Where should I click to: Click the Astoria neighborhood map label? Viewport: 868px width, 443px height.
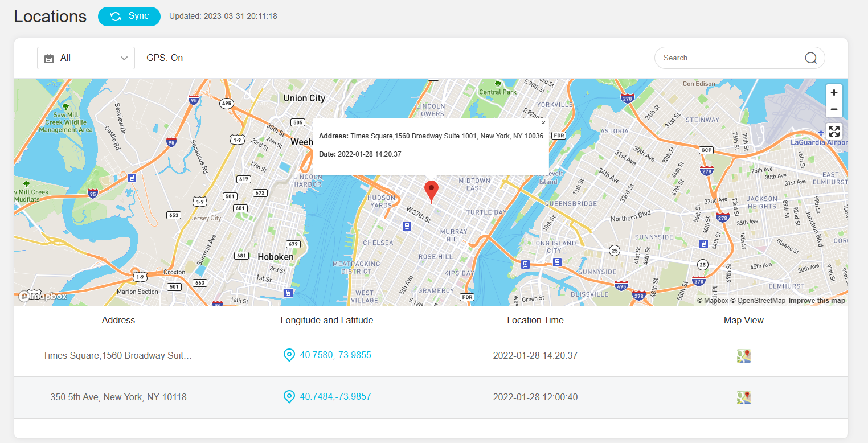tap(615, 131)
